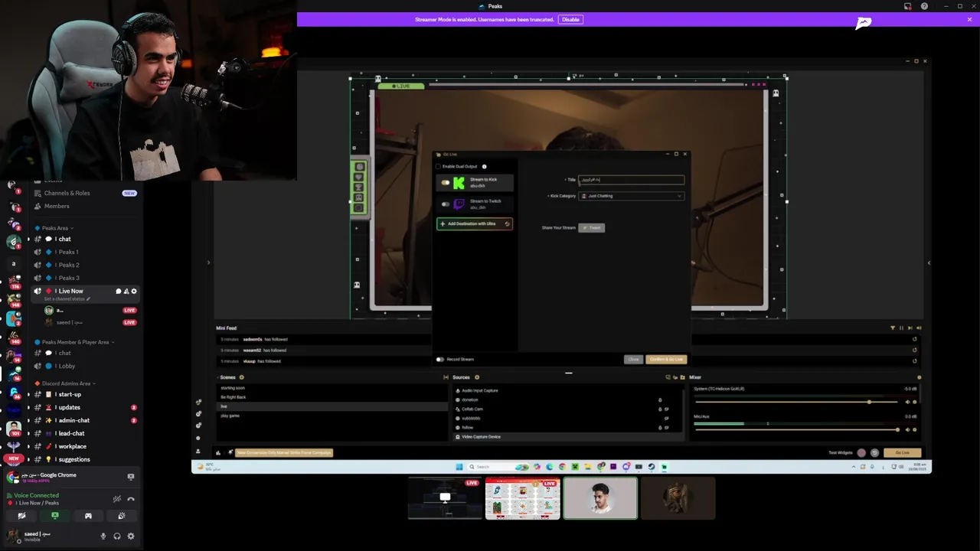Image resolution: width=980 pixels, height=551 pixels.
Task: Click the Mini Feed filter icon
Action: [893, 328]
